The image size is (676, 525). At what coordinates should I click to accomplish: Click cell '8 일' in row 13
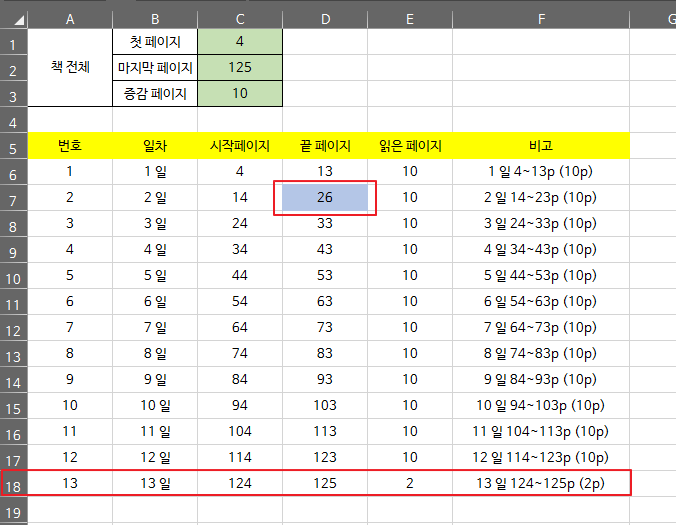point(155,353)
